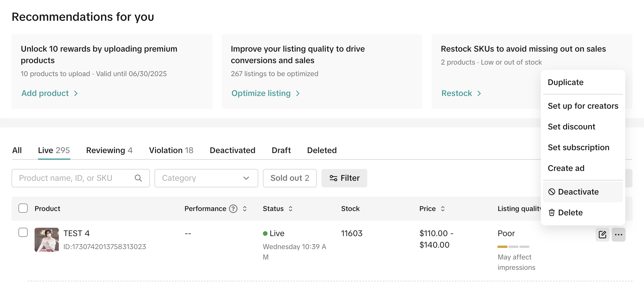Select all products with header checkbox
The width and height of the screenshot is (644, 290).
[23, 208]
